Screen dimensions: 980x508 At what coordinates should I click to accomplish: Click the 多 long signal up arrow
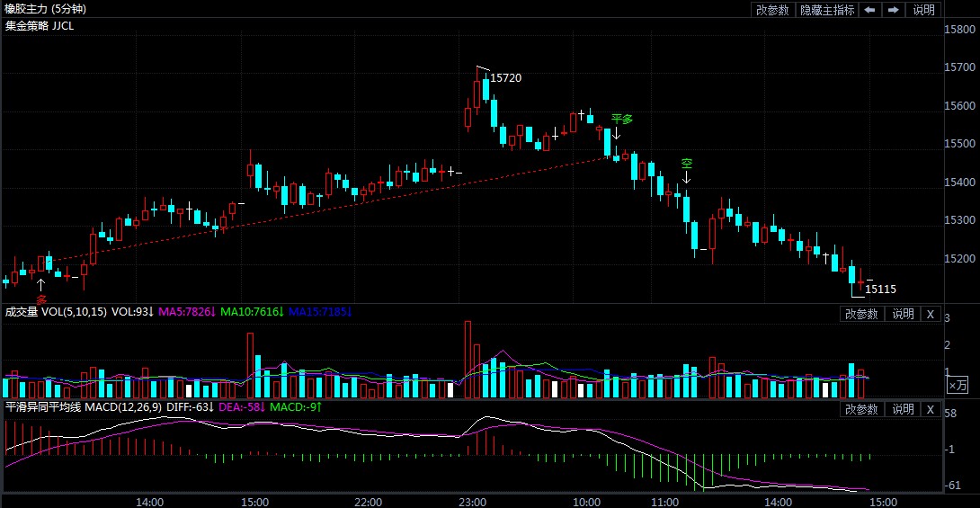pyautogui.click(x=40, y=285)
